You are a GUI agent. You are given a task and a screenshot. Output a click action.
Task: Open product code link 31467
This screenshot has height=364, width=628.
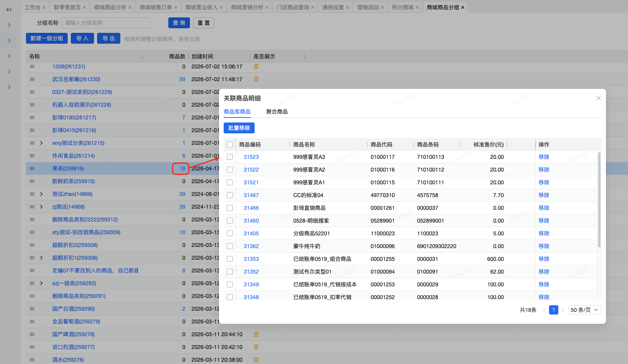tap(251, 195)
